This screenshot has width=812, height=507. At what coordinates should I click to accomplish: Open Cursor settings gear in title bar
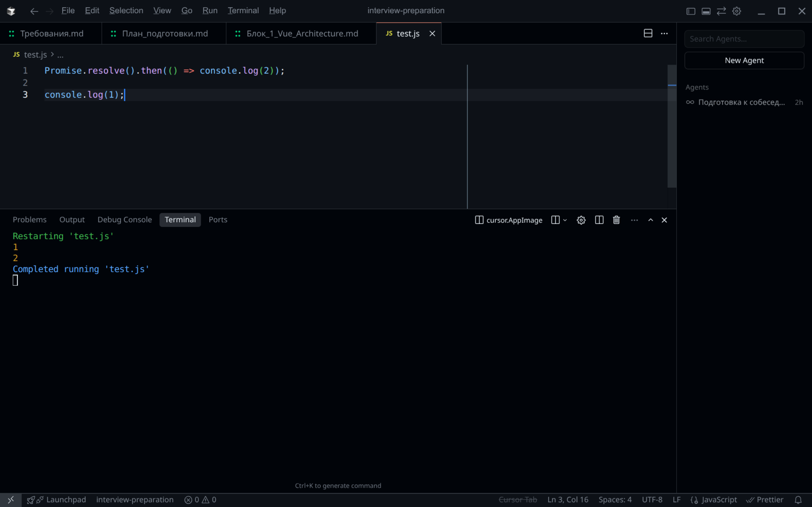[x=737, y=11]
